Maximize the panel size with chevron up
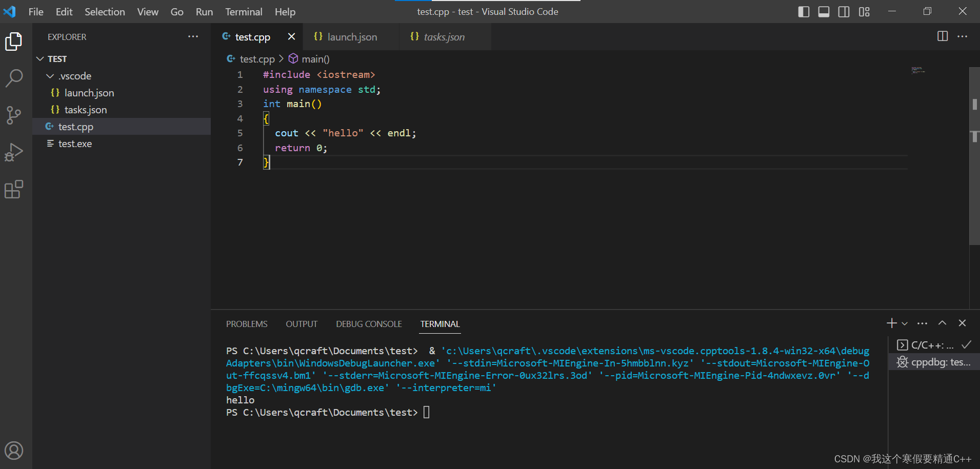Image resolution: width=980 pixels, height=469 pixels. pyautogui.click(x=943, y=323)
